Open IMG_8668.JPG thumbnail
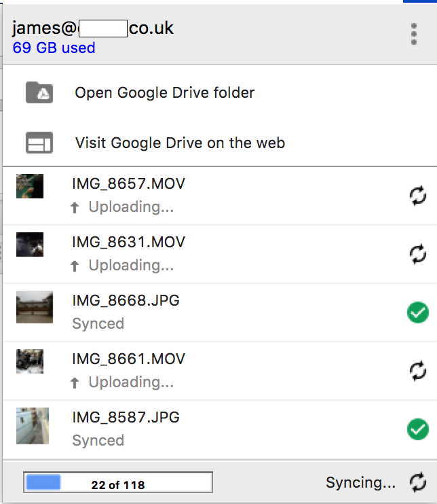Viewport: 437px width, 504px height. tap(34, 307)
